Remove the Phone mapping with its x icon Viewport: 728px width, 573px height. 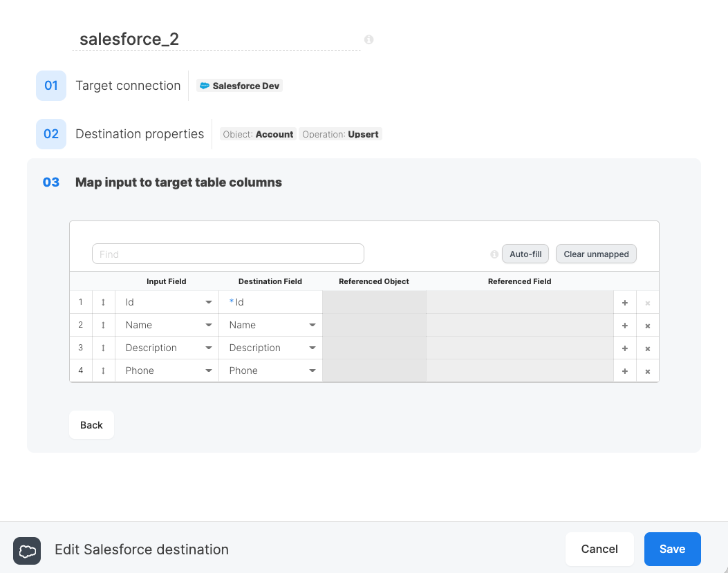648,370
